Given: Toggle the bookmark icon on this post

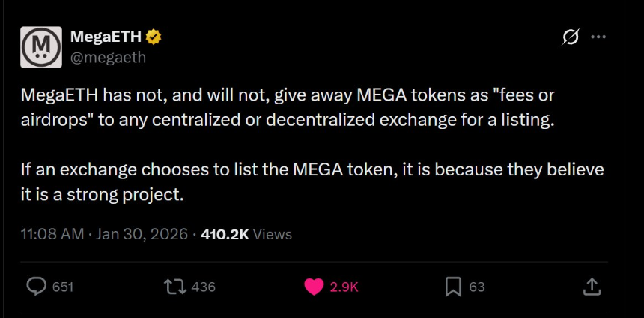Looking at the screenshot, I should pos(453,286).
